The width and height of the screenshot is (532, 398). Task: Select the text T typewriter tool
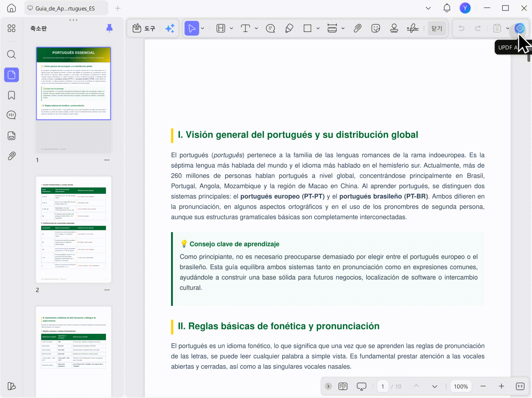(x=246, y=28)
